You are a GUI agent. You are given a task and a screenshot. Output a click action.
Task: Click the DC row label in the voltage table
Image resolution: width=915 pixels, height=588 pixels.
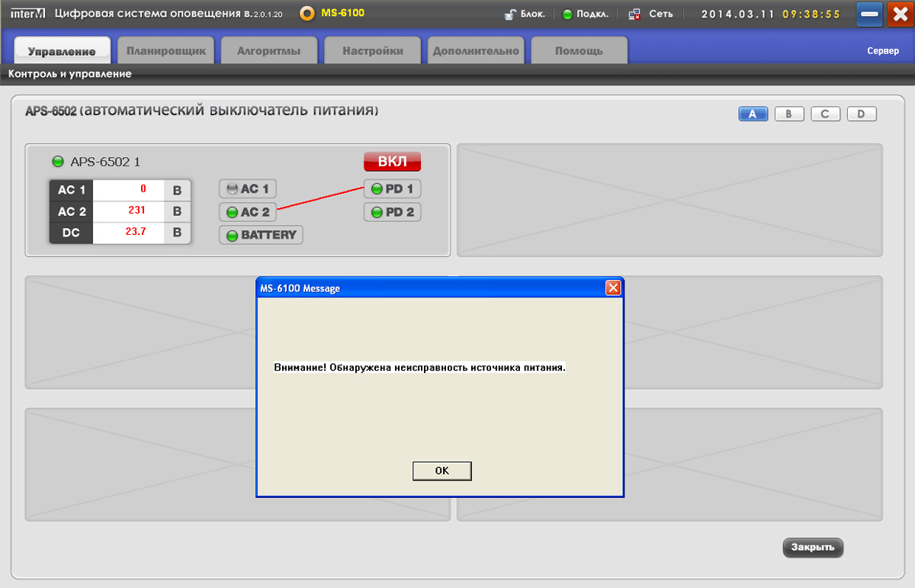coord(72,233)
